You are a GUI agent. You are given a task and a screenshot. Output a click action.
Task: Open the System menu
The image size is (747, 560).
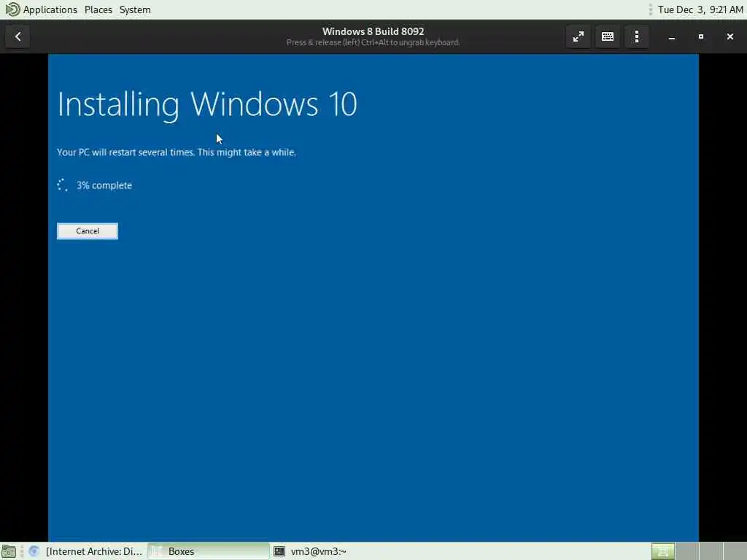coord(135,9)
